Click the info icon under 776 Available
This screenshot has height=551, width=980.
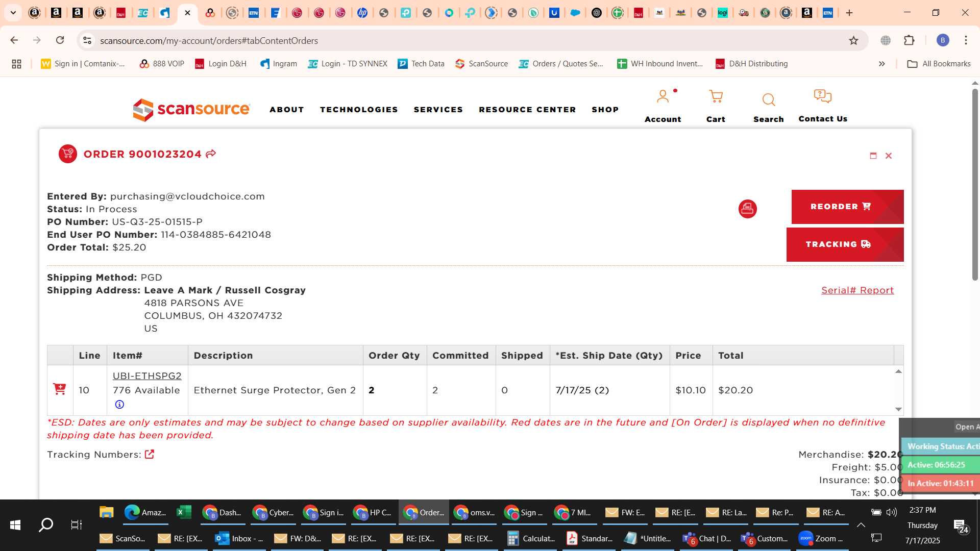[x=119, y=405]
